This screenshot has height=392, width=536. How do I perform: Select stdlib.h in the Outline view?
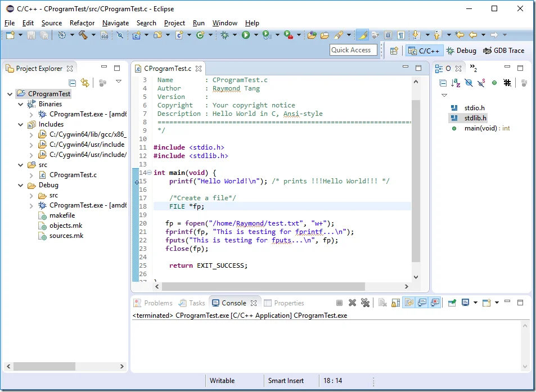(x=474, y=118)
